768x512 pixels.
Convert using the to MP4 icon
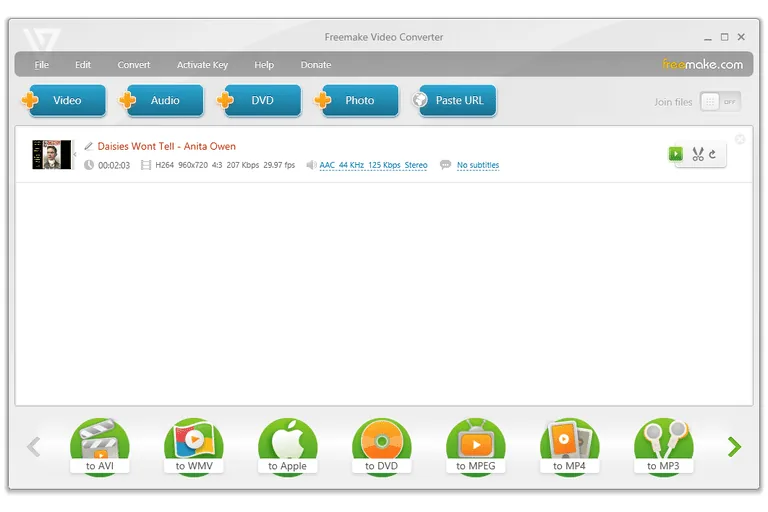[569, 446]
